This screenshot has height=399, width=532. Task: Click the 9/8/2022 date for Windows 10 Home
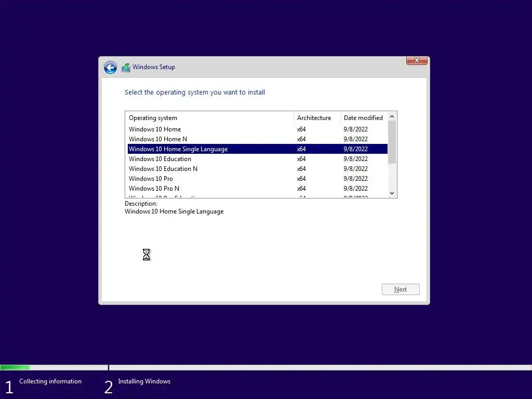click(x=355, y=129)
